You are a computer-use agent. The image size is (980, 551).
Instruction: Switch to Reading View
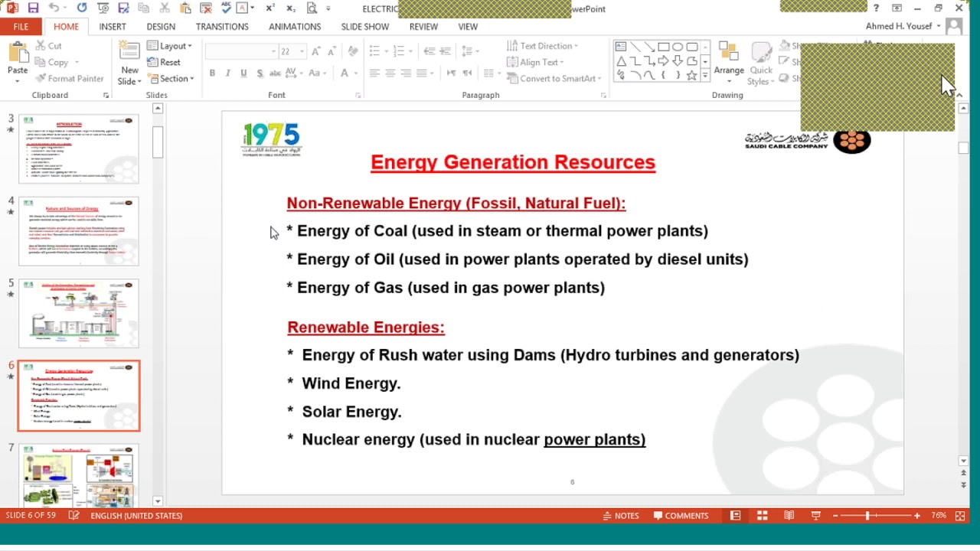pos(789,516)
